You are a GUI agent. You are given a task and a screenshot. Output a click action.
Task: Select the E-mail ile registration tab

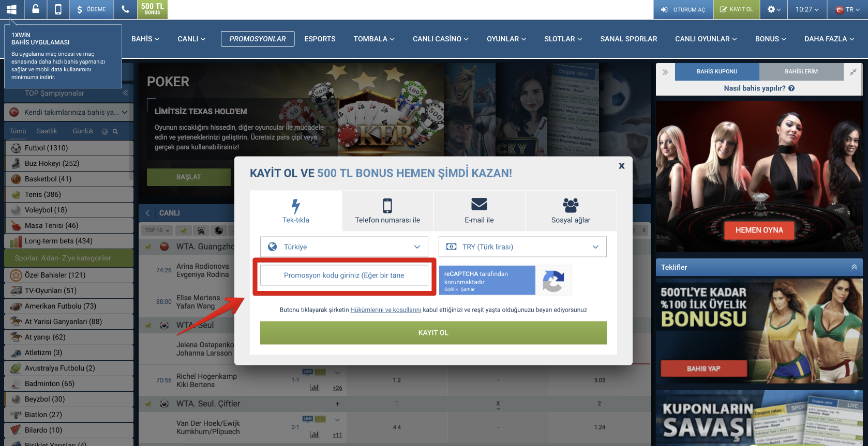pyautogui.click(x=479, y=211)
